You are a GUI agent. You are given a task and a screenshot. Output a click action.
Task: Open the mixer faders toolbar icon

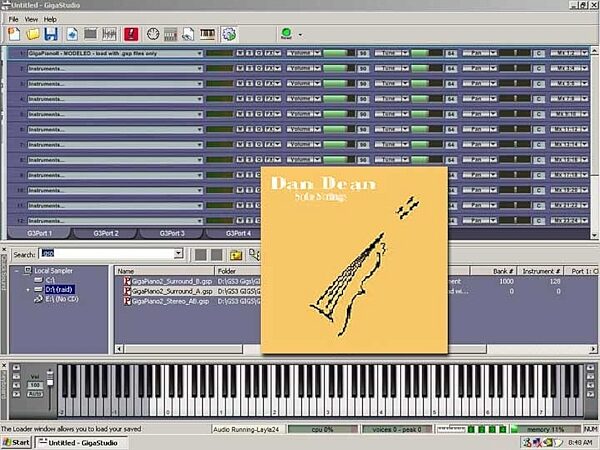click(109, 34)
